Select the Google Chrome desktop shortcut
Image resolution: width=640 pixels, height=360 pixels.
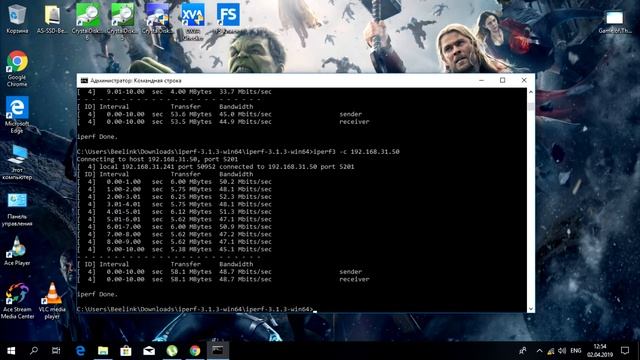[17, 68]
